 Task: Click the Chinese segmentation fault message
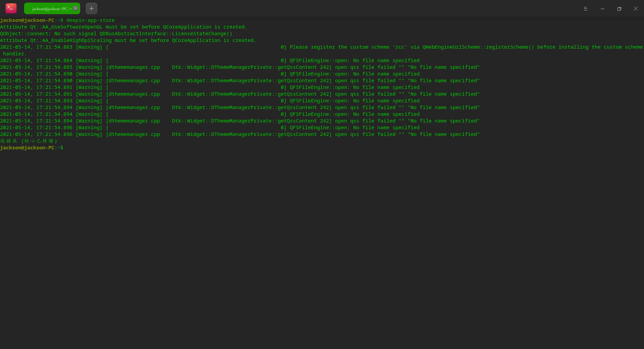tap(29, 141)
